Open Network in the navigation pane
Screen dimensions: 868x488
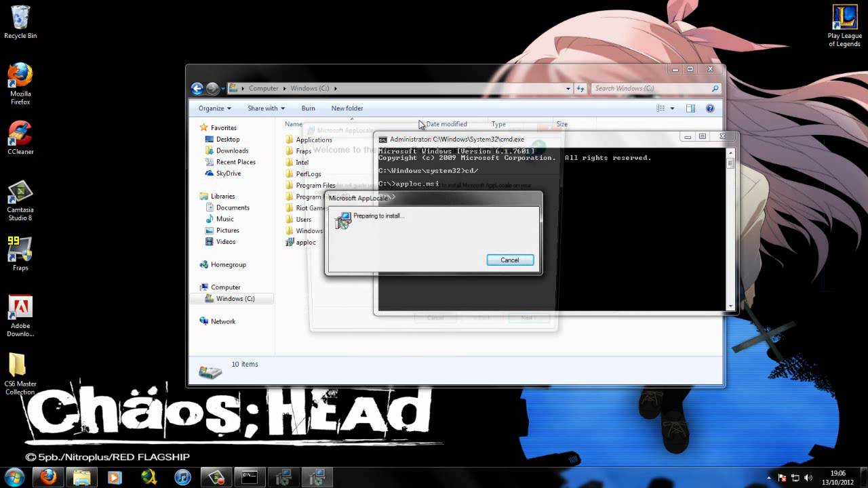222,321
